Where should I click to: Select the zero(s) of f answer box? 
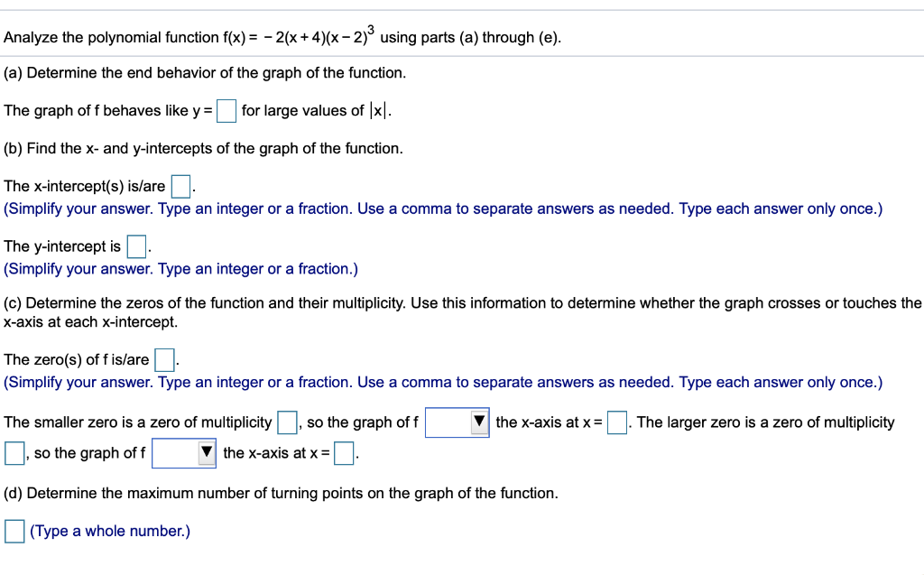(x=163, y=358)
